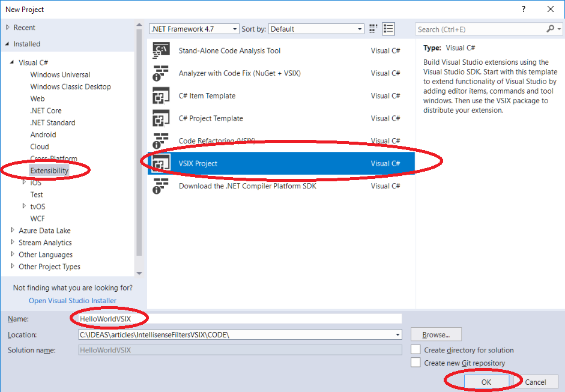Select the .NET Standard category
Image resolution: width=565 pixels, height=392 pixels.
click(53, 122)
